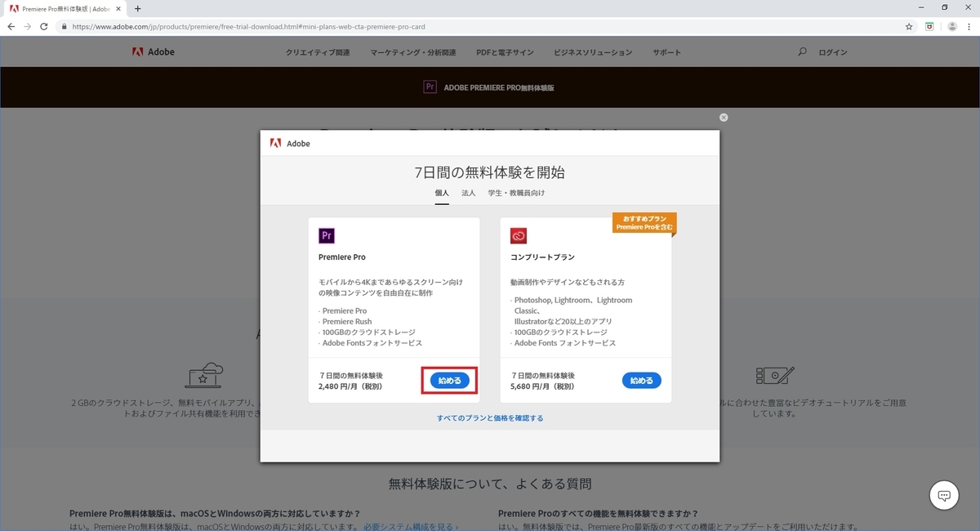Click the cloud storage laptop illustration
This screenshot has width=980, height=531.
pyautogui.click(x=204, y=375)
